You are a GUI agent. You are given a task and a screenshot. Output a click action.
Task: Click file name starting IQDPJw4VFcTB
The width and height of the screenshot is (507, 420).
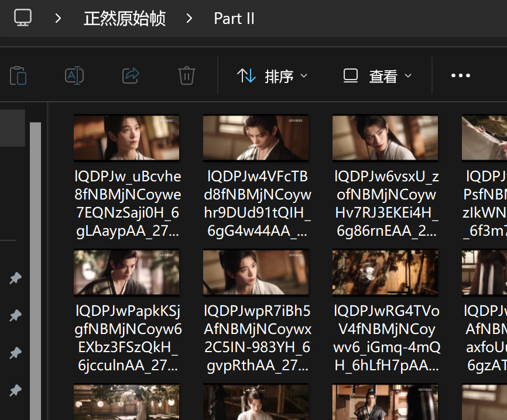tap(258, 204)
